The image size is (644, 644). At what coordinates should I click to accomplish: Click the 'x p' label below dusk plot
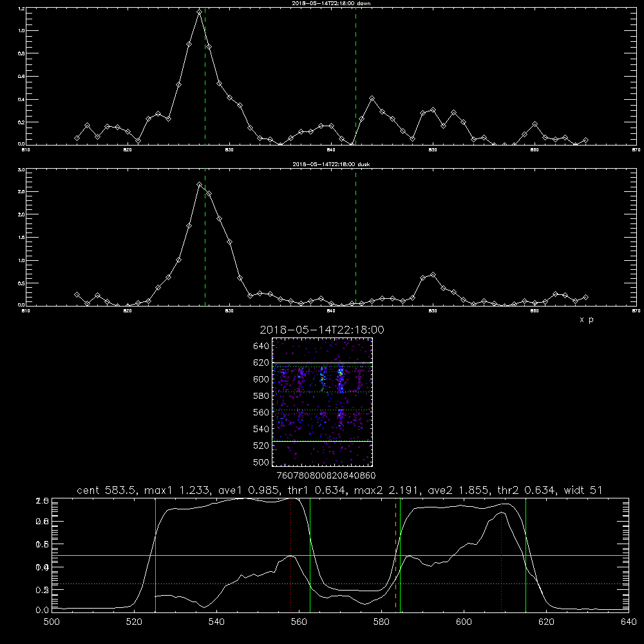pyautogui.click(x=587, y=319)
